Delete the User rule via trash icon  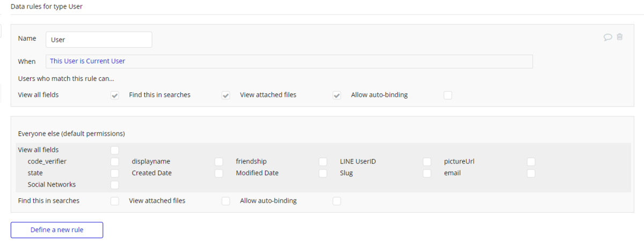(x=620, y=37)
